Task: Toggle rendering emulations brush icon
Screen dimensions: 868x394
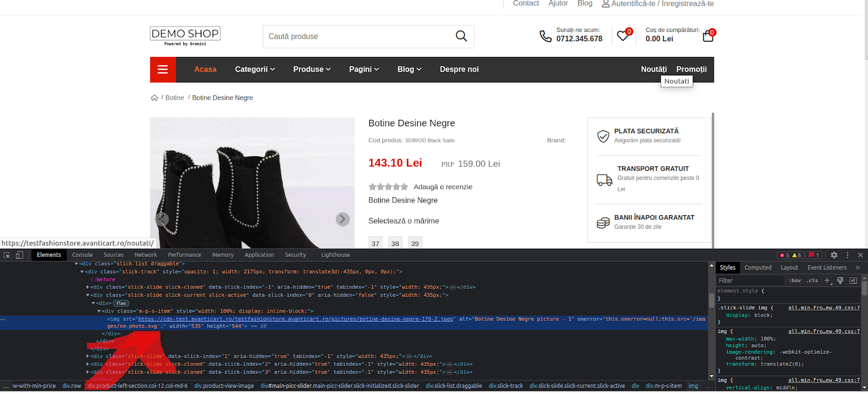Action: pos(840,280)
